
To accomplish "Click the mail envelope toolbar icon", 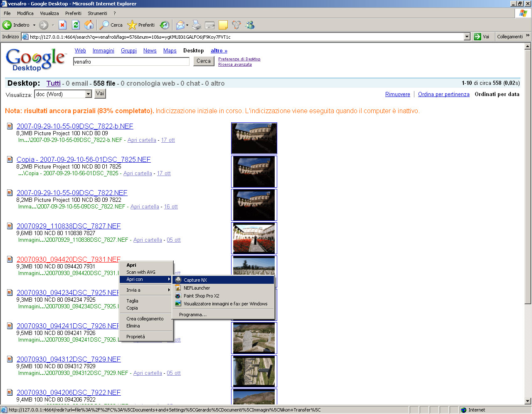I will [180, 25].
